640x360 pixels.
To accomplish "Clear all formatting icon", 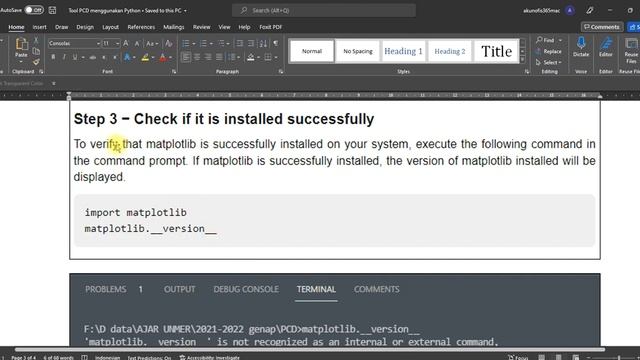I will coord(168,43).
